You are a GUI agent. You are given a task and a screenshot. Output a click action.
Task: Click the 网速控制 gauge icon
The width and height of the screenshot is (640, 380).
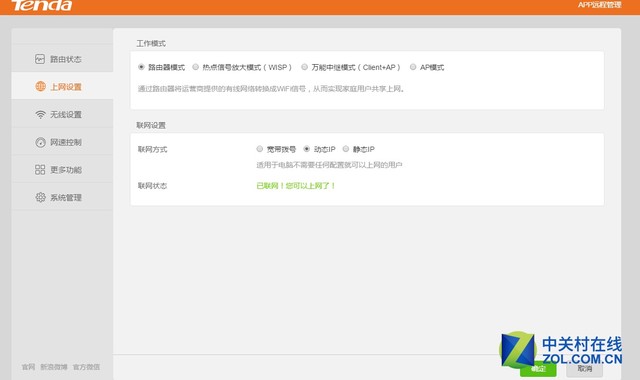click(x=40, y=142)
